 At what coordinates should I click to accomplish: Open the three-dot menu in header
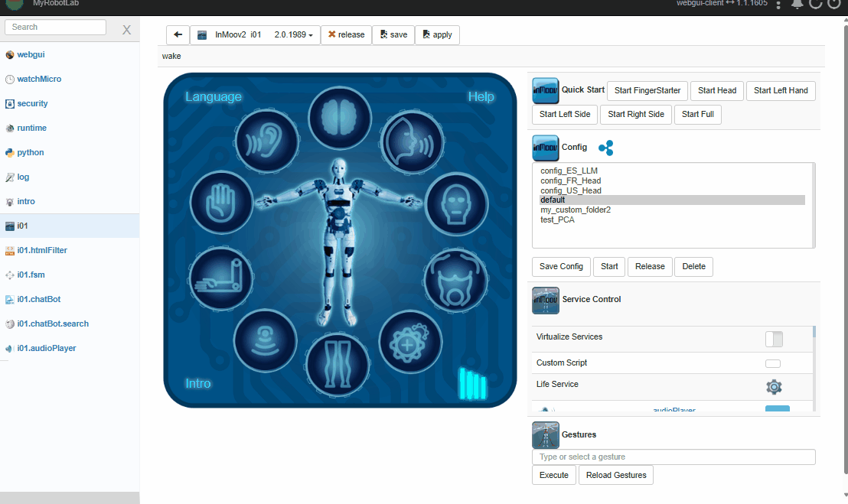tap(778, 5)
